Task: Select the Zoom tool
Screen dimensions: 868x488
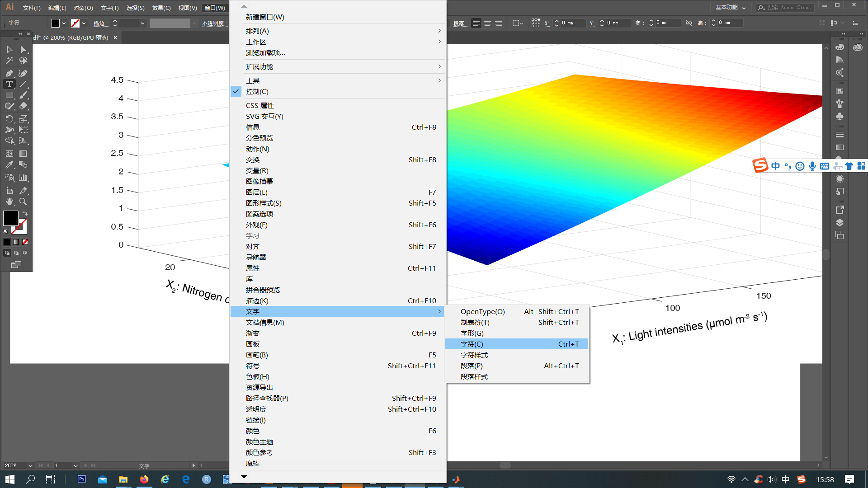Action: point(23,202)
